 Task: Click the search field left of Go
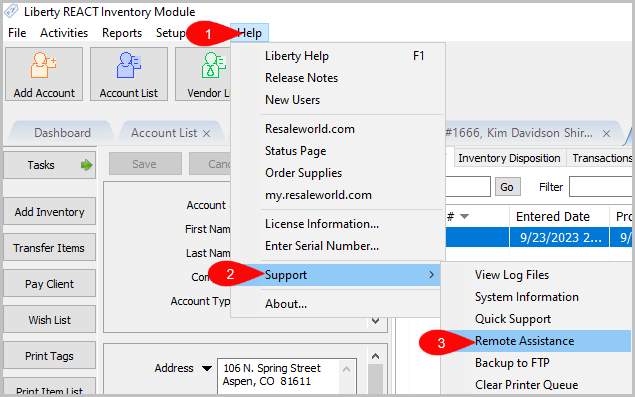click(468, 187)
